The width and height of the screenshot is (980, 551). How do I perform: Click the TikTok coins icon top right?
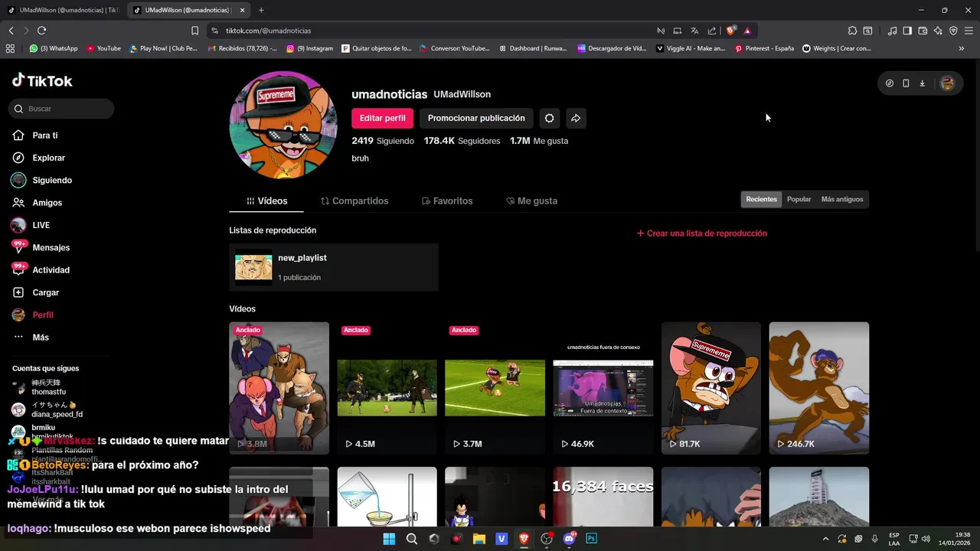(x=890, y=83)
